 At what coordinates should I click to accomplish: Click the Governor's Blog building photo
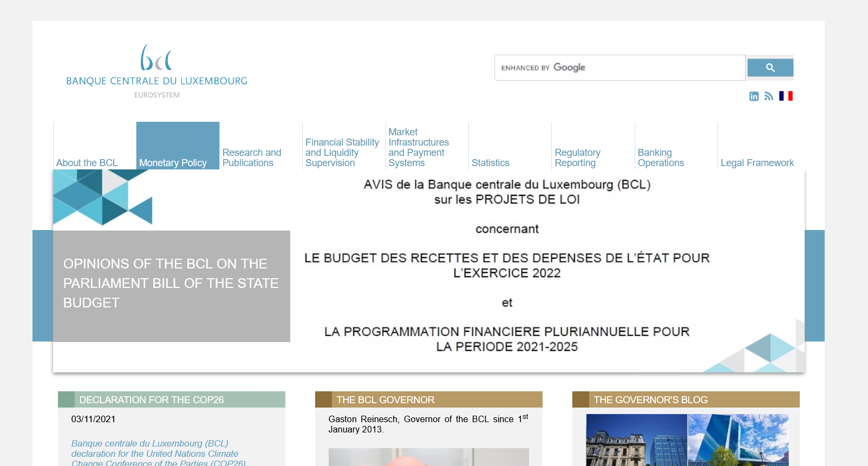[x=687, y=440]
